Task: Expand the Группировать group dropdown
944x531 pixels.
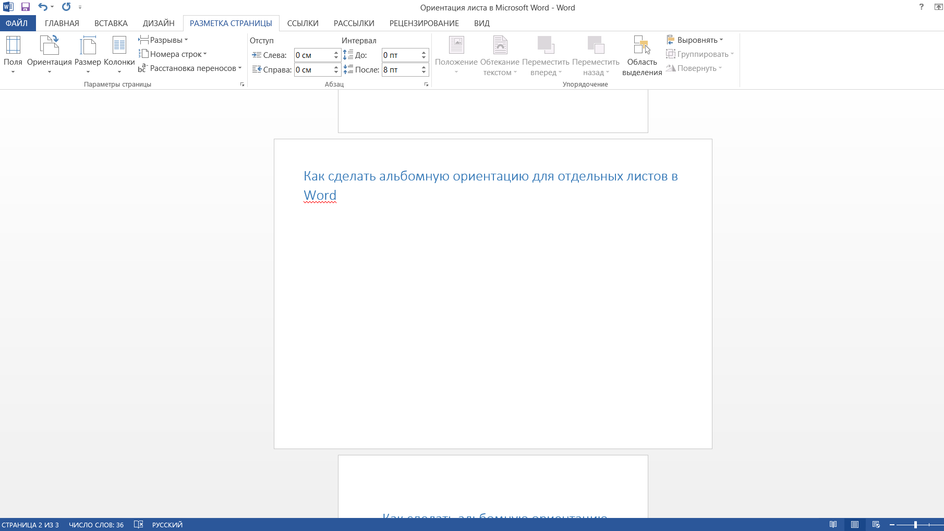Action: [700, 54]
